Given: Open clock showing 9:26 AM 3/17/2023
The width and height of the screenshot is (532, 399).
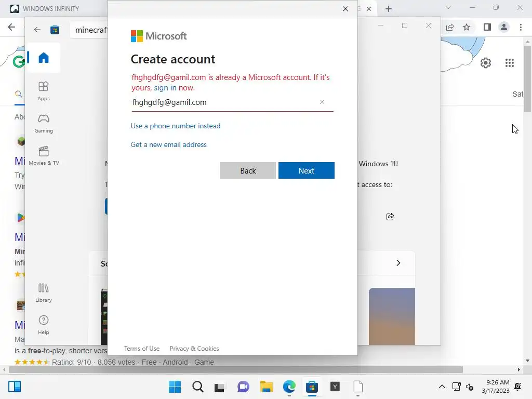Looking at the screenshot, I should pyautogui.click(x=496, y=387).
